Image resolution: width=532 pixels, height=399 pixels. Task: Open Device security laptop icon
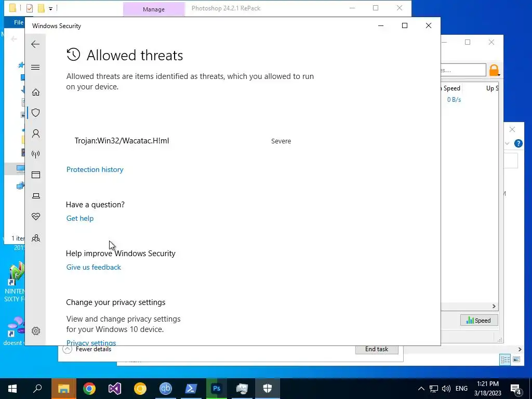(x=36, y=196)
